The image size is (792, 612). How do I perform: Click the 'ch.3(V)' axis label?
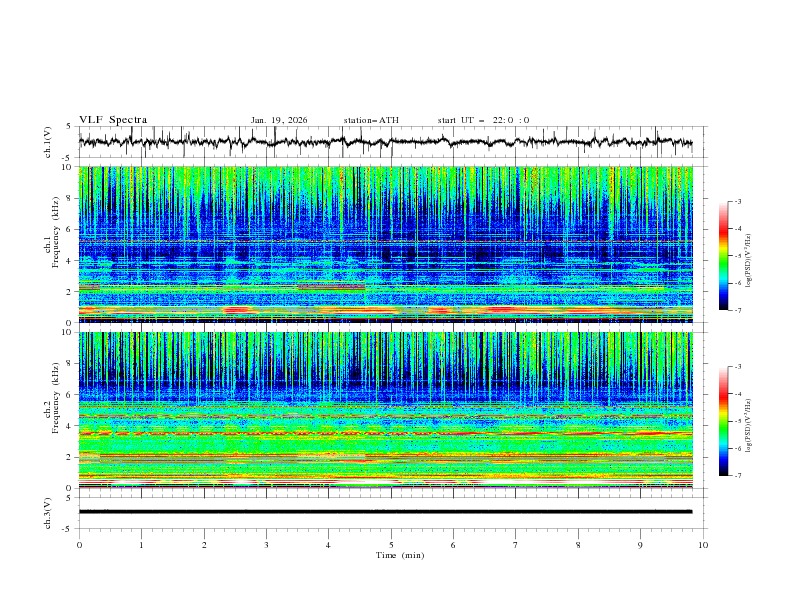[48, 513]
